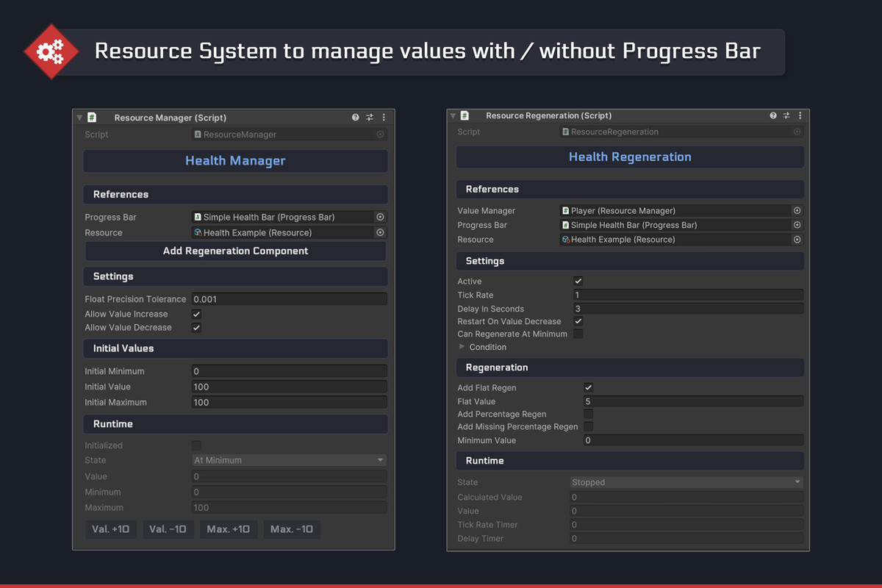Click presets icon in Resource Manager header
882x588 pixels.
pos(370,118)
